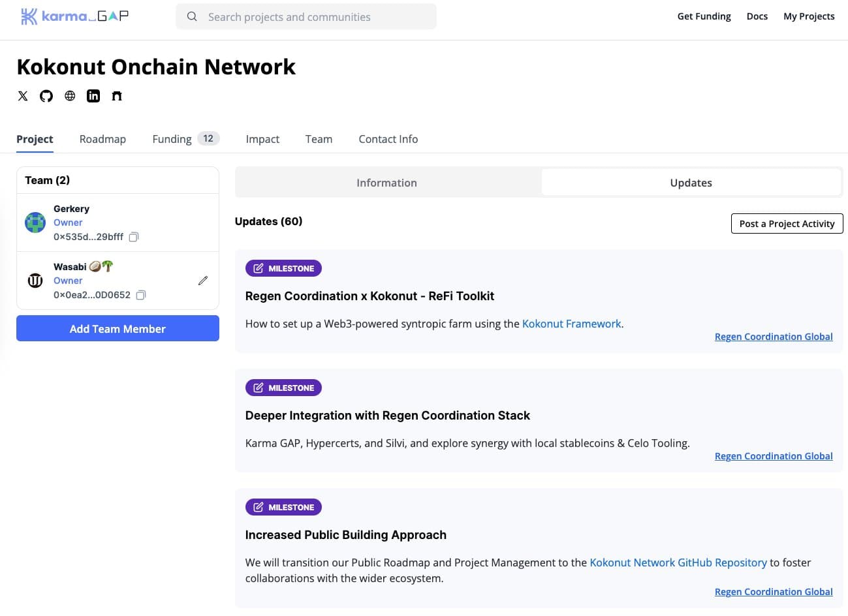Open Regen Coordination Global link under ReFi Toolkit
Image resolution: width=848 pixels, height=616 pixels.
coord(774,337)
